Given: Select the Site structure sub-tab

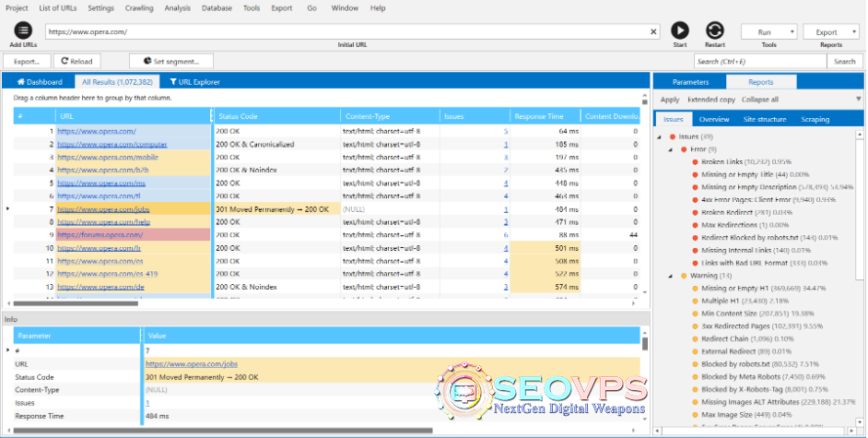Looking at the screenshot, I should click(x=765, y=120).
